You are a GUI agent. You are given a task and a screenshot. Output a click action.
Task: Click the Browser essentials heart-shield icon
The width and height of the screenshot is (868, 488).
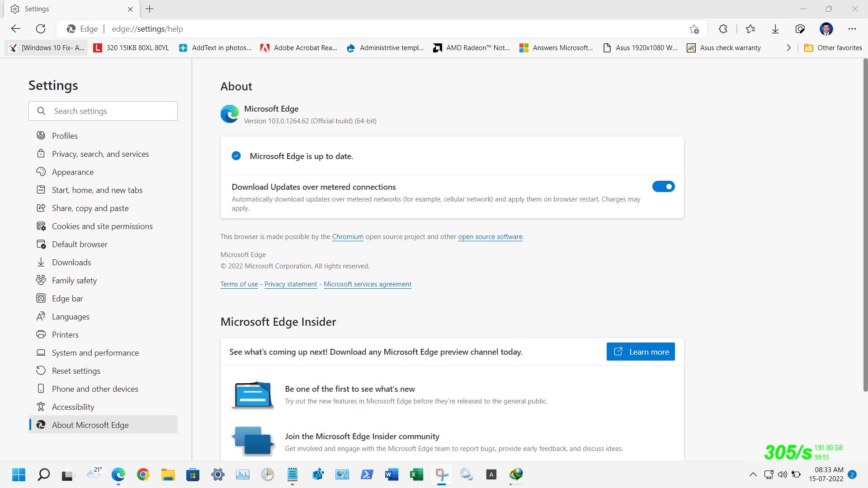[x=800, y=29]
